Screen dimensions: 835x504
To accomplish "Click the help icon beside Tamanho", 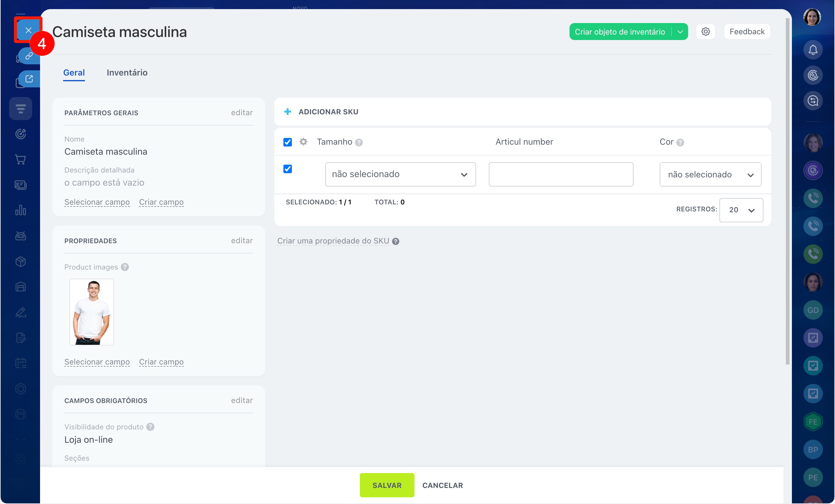I will [359, 143].
